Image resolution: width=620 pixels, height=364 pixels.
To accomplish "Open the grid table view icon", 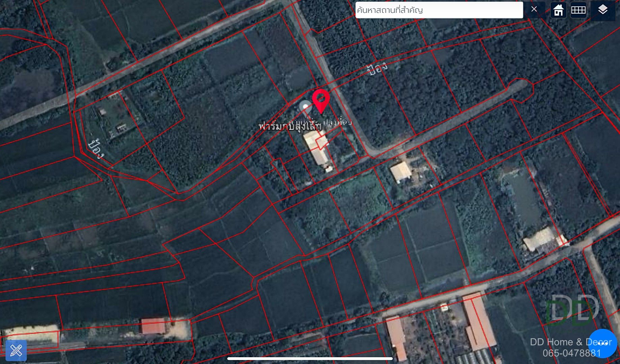I will pos(578,10).
